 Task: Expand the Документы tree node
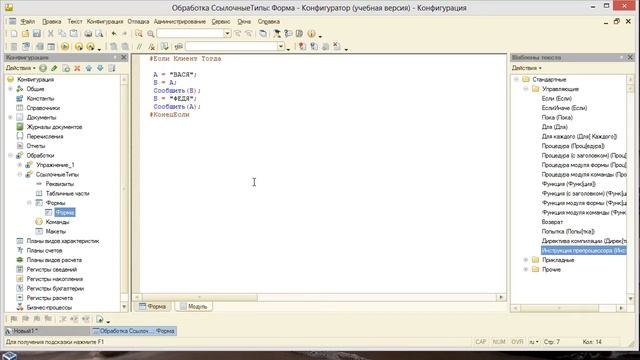pyautogui.click(x=10, y=118)
